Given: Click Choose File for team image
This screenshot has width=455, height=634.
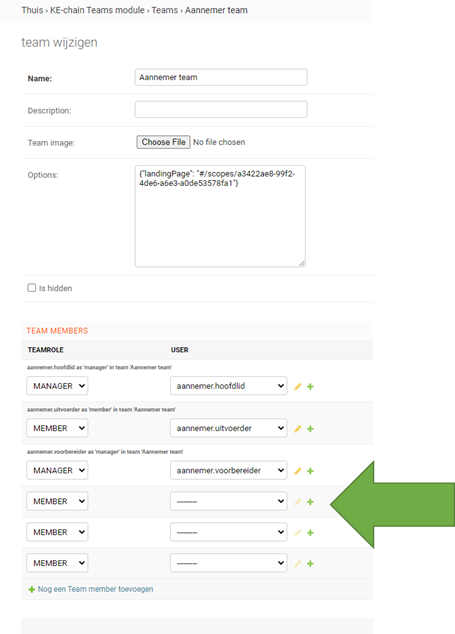Looking at the screenshot, I should (x=163, y=142).
